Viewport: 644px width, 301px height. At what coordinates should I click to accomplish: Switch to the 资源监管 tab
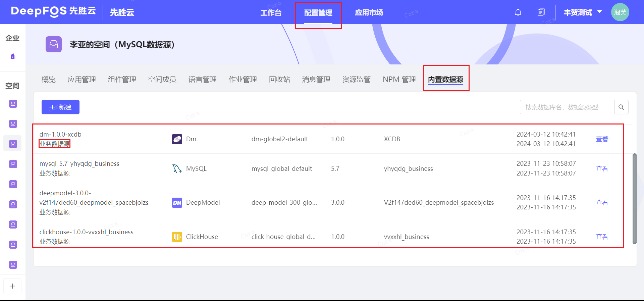[357, 80]
